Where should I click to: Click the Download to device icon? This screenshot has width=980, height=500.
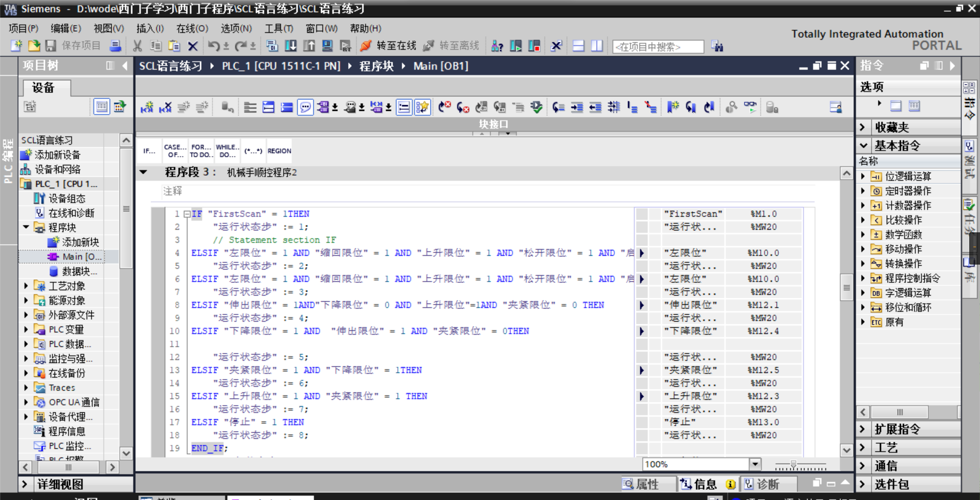pos(290,46)
